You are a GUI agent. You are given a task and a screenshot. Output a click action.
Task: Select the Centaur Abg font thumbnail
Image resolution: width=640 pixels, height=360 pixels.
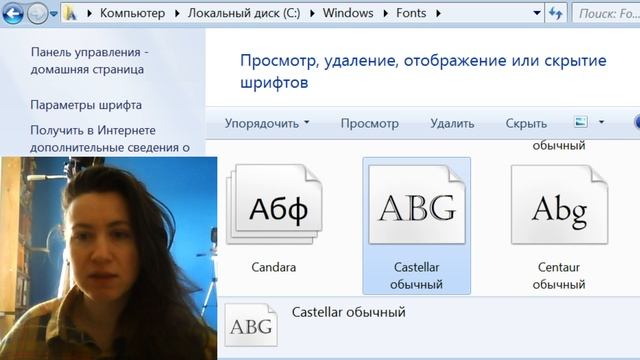(x=559, y=204)
